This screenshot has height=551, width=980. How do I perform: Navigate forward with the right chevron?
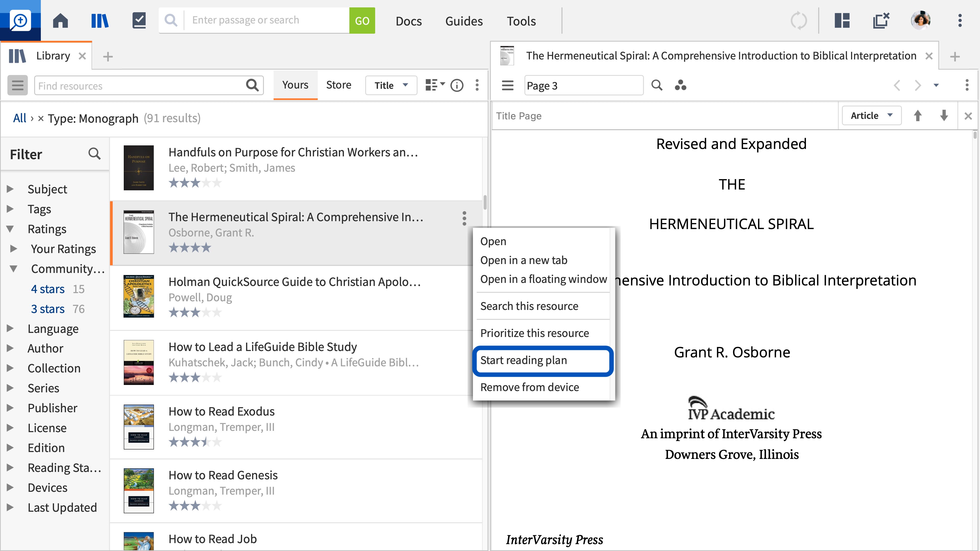pyautogui.click(x=918, y=85)
